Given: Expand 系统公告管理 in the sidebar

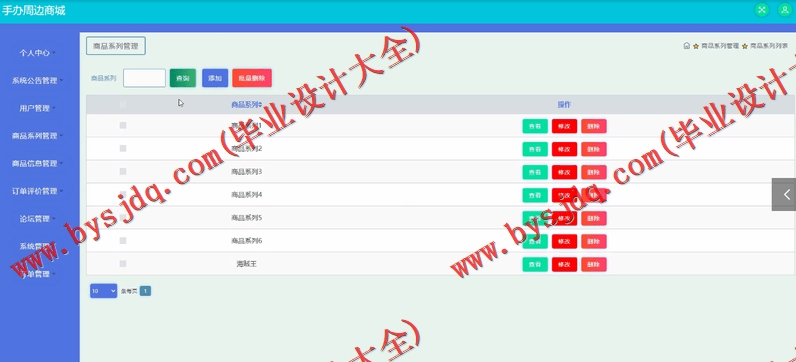Looking at the screenshot, I should tap(38, 80).
